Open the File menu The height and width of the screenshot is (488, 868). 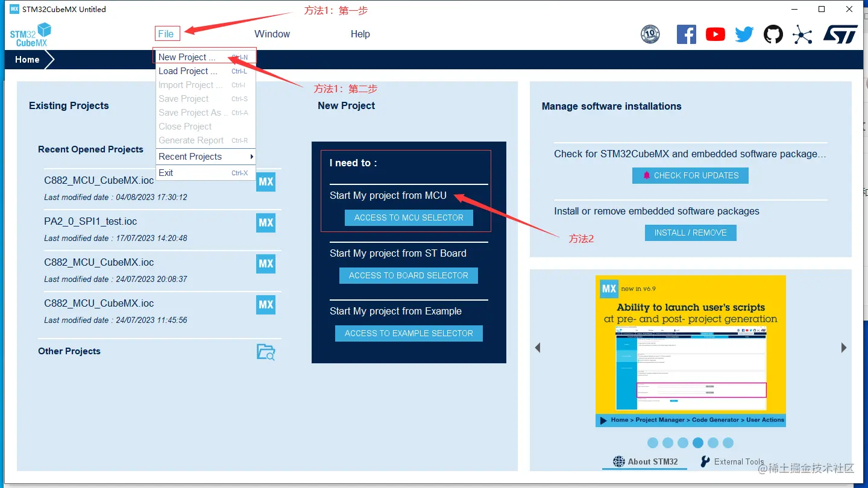pyautogui.click(x=166, y=34)
